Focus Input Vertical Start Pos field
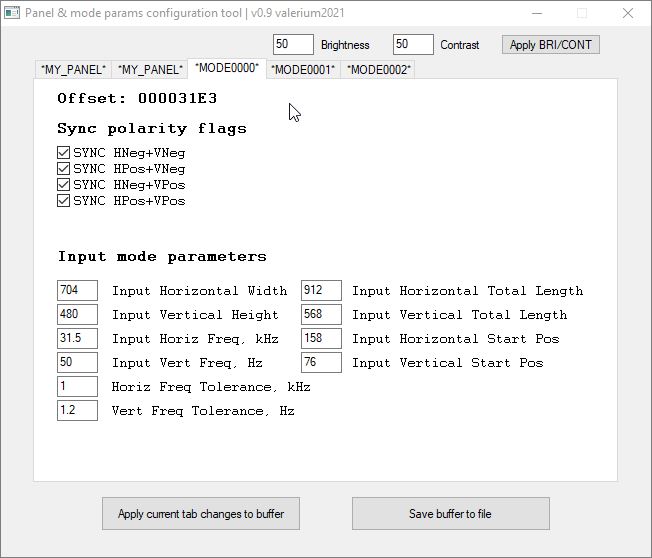This screenshot has height=558, width=652. (321, 363)
